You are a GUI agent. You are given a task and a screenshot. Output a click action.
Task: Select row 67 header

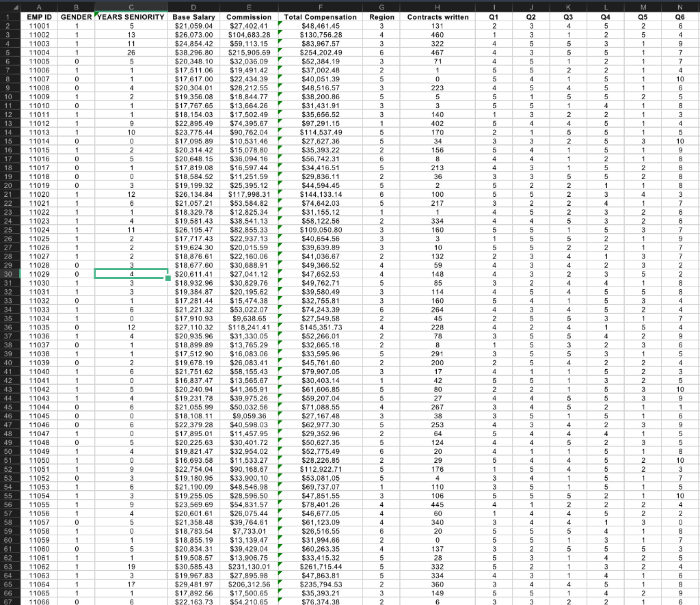pos(8,602)
